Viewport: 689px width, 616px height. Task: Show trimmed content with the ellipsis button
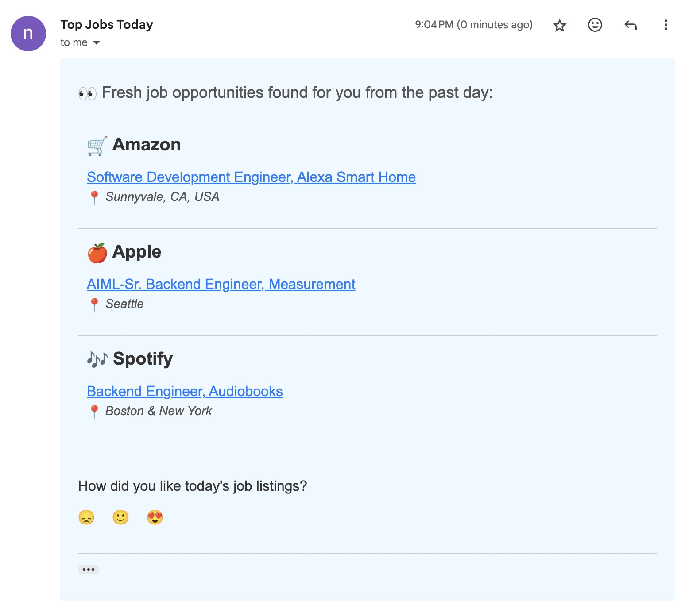(x=89, y=569)
